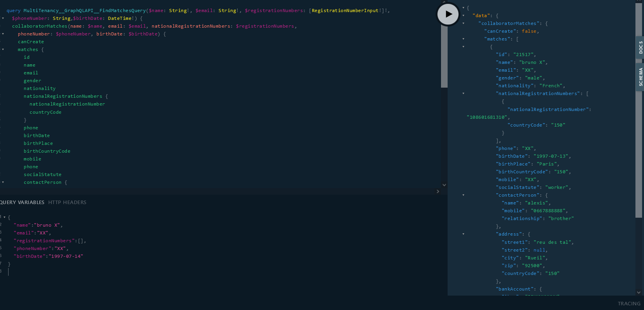This screenshot has height=310, width=644.
Task: Click the response mobile value "0667888888"
Action: point(548,211)
